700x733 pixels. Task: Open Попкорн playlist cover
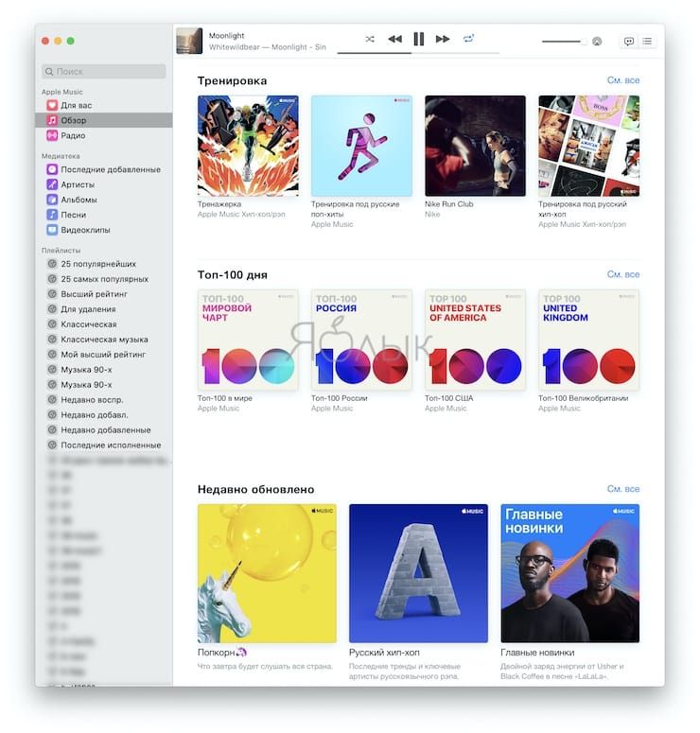(x=267, y=573)
